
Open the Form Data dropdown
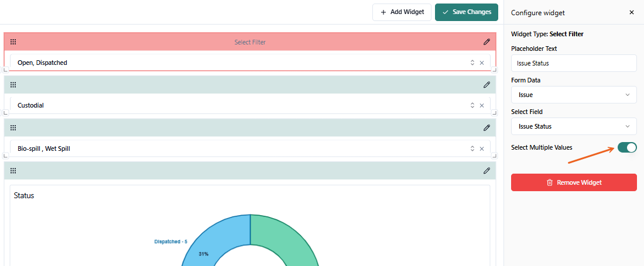[573, 95]
